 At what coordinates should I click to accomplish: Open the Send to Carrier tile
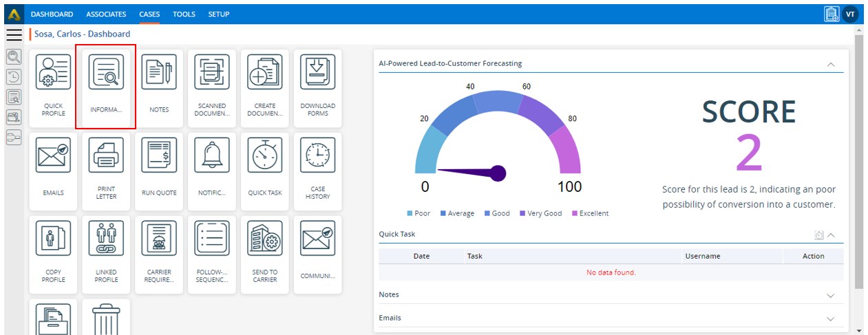point(265,253)
